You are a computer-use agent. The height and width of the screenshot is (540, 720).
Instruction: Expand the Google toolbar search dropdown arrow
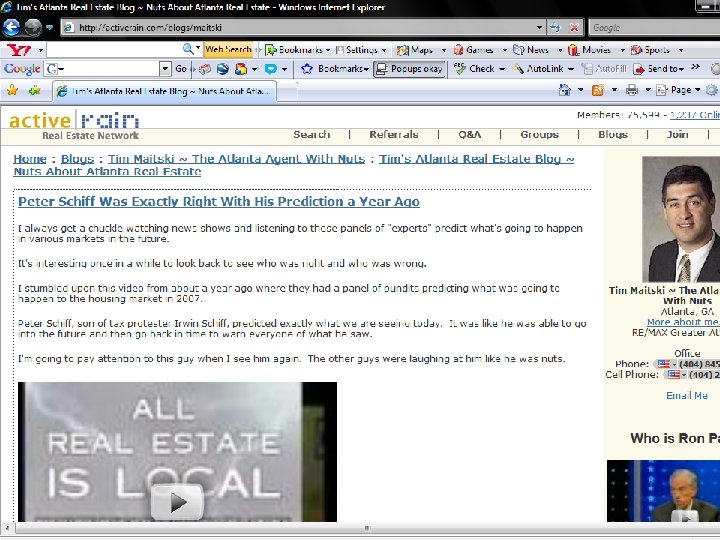point(165,69)
